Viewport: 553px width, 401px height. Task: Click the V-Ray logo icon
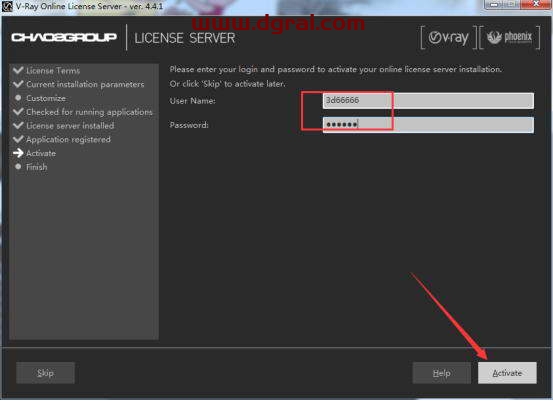pyautogui.click(x=448, y=38)
